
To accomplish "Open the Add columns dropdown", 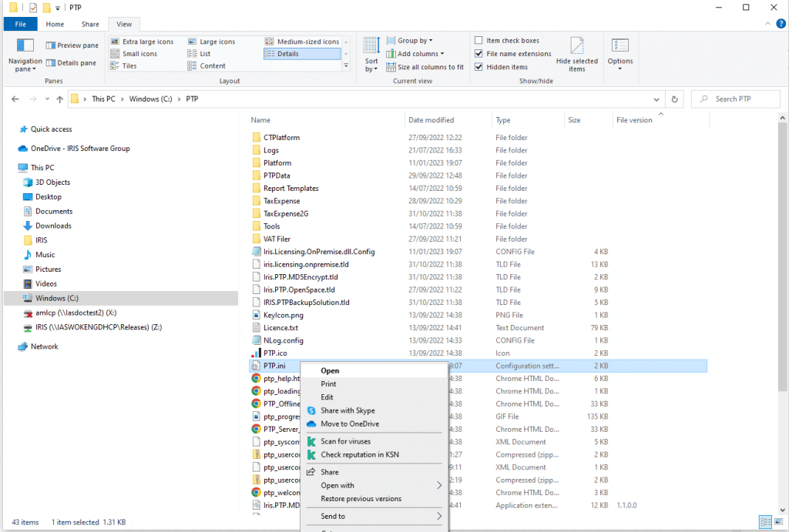I will [420, 54].
